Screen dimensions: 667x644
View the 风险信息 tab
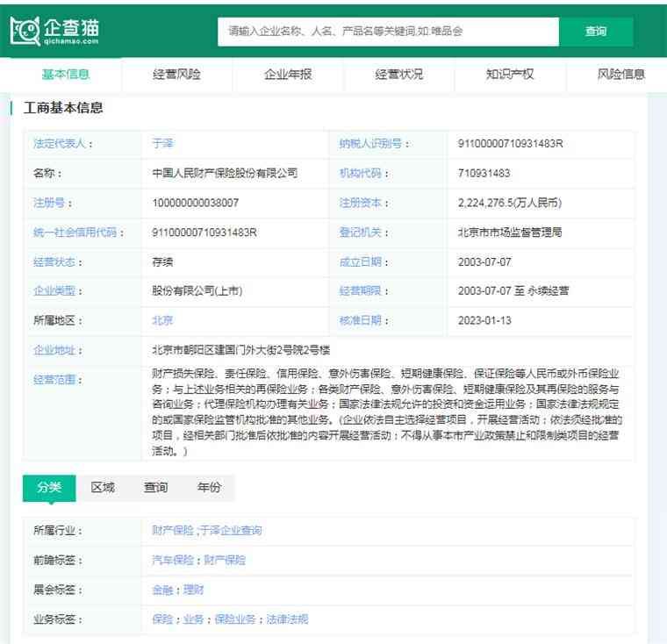(620, 75)
